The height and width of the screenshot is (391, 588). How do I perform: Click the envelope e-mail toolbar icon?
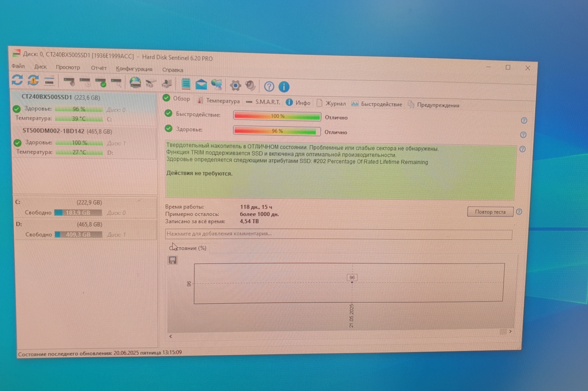[x=201, y=85]
